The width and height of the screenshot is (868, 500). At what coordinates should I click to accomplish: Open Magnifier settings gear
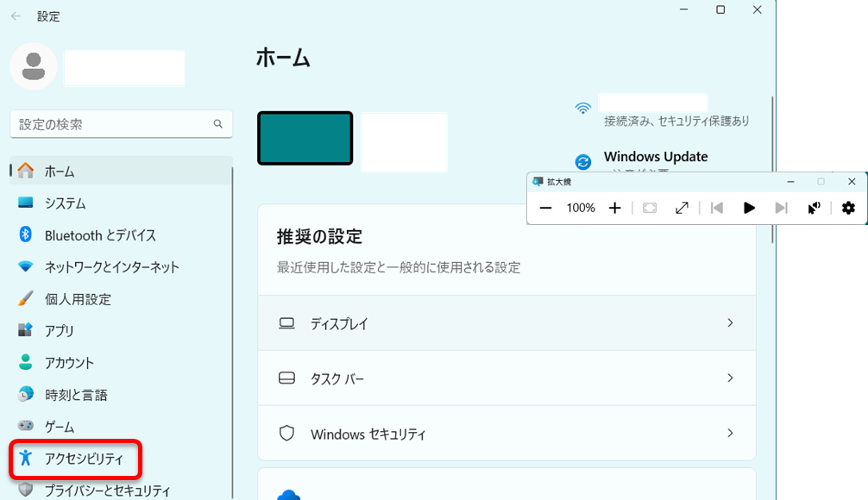tap(848, 208)
